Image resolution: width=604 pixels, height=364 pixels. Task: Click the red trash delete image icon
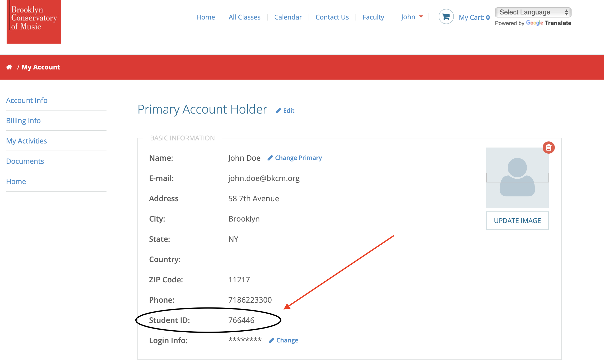548,148
